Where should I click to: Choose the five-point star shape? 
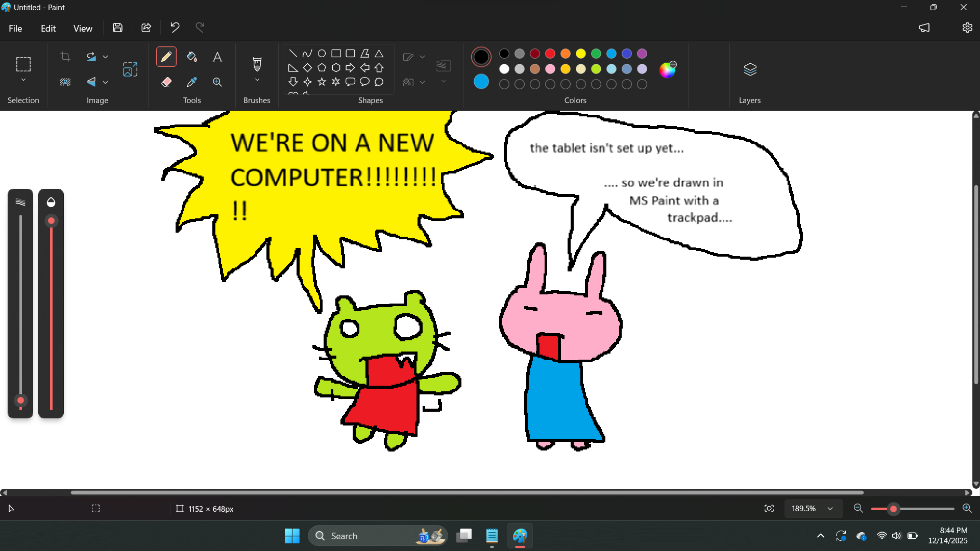pos(322,82)
